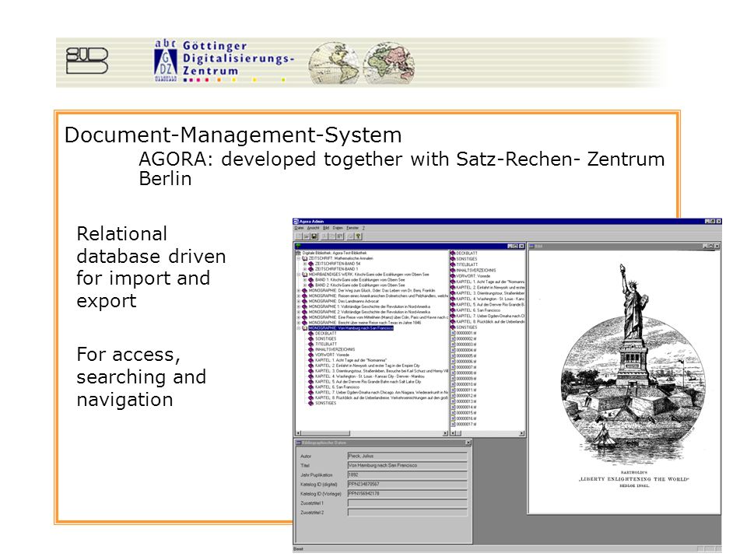
Task: Open the Ansicht menu
Action: click(x=313, y=228)
